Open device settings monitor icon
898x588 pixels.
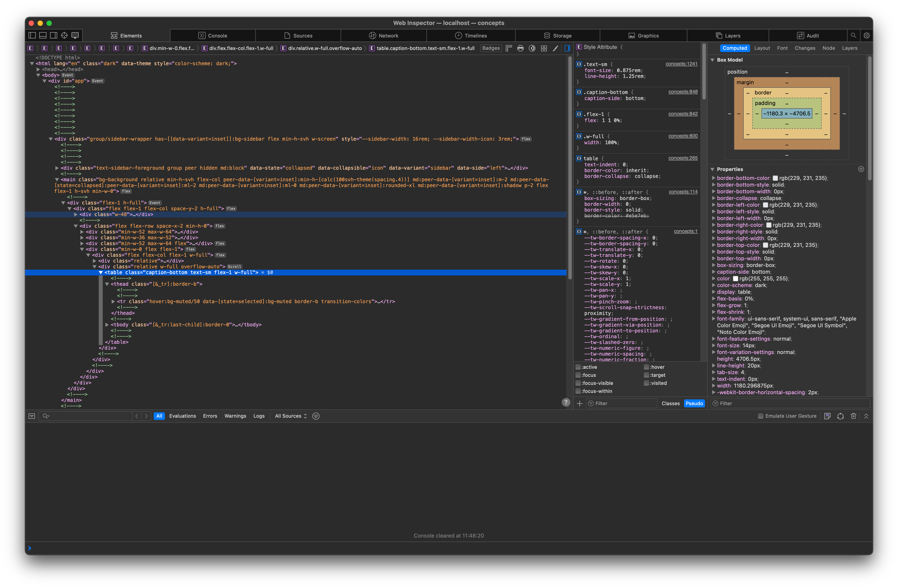click(75, 35)
